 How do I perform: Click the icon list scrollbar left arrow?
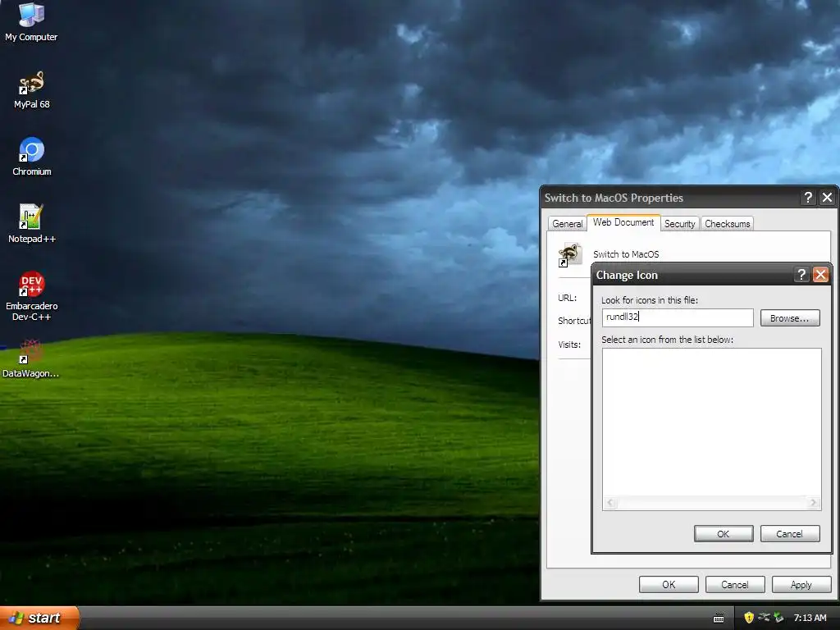point(610,503)
